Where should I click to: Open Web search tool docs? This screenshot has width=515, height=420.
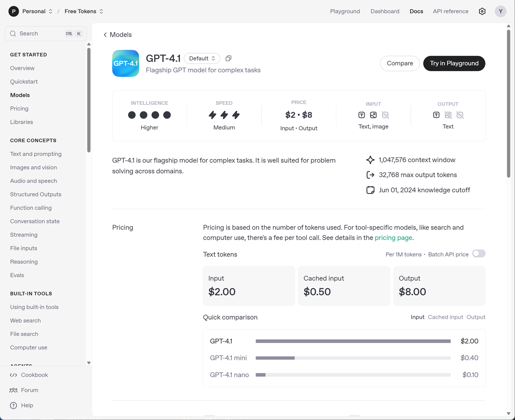[25, 321]
